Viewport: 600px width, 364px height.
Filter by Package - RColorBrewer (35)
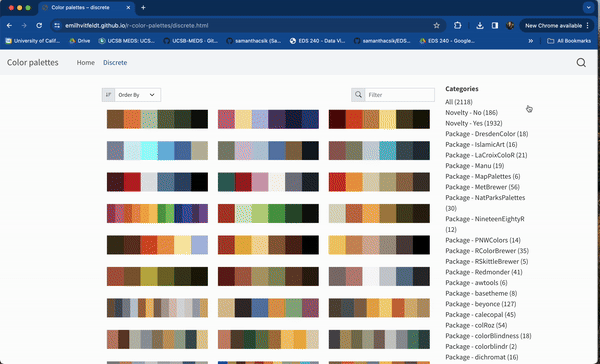(487, 251)
